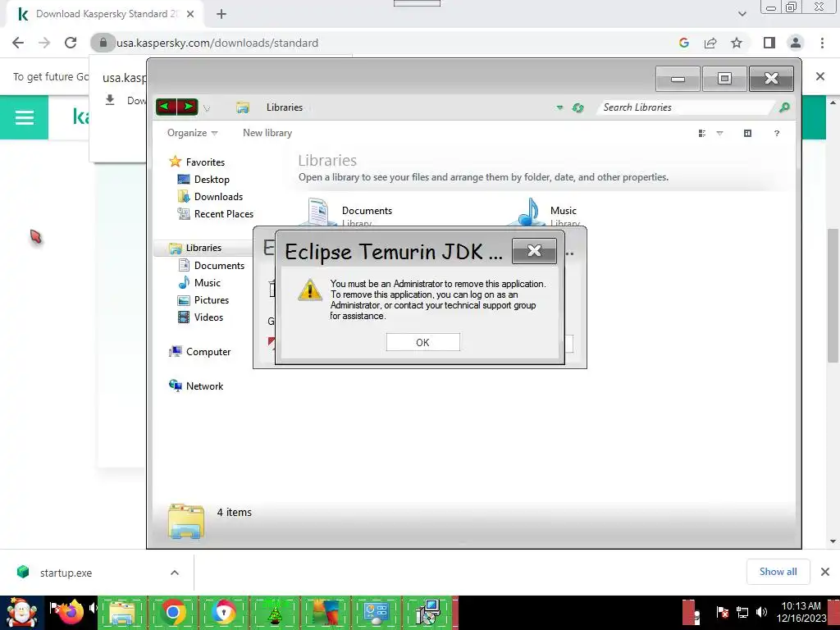Open Videos library in the sidebar
The width and height of the screenshot is (840, 630).
(x=200, y=317)
